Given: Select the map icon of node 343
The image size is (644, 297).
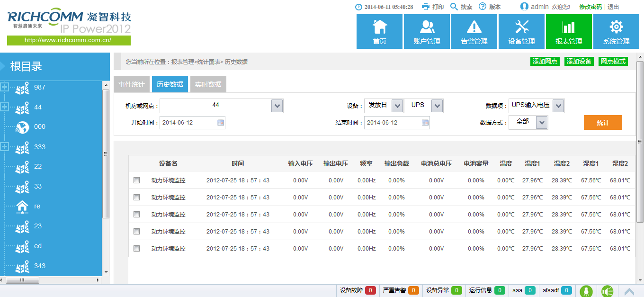Looking at the screenshot, I should pyautogui.click(x=22, y=267).
